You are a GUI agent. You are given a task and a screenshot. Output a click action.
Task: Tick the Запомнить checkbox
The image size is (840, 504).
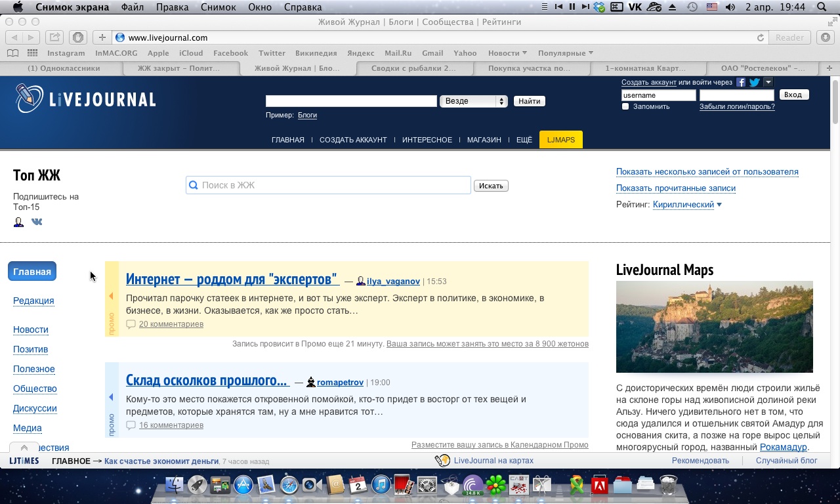coord(625,106)
